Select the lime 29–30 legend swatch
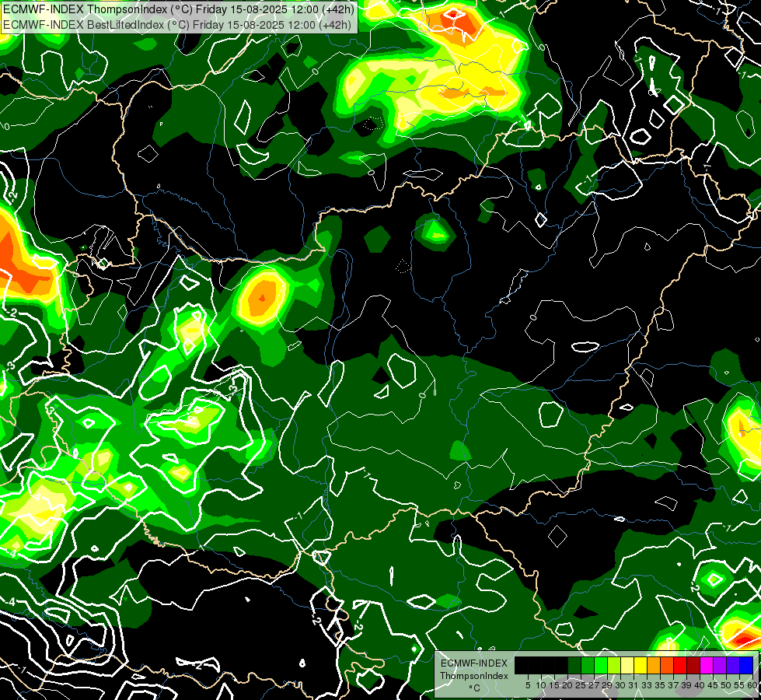This screenshot has height=700, width=761. pyautogui.click(x=614, y=665)
